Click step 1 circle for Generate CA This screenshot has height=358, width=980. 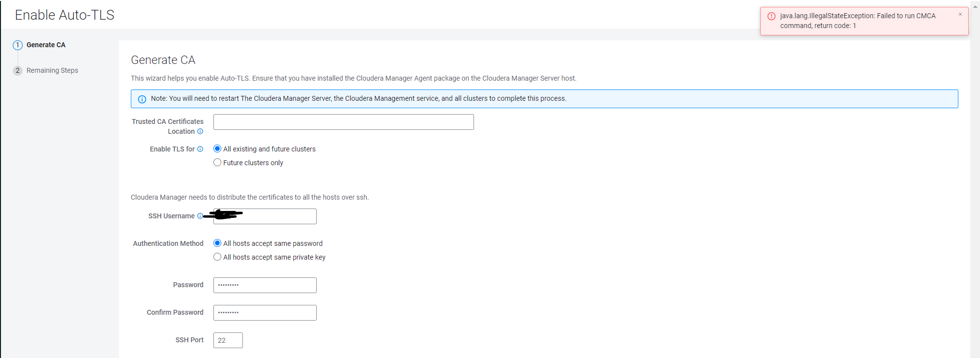tap(18, 45)
